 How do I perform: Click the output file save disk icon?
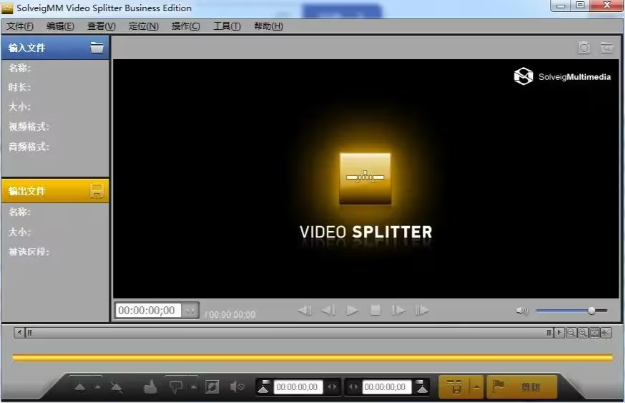click(x=96, y=191)
